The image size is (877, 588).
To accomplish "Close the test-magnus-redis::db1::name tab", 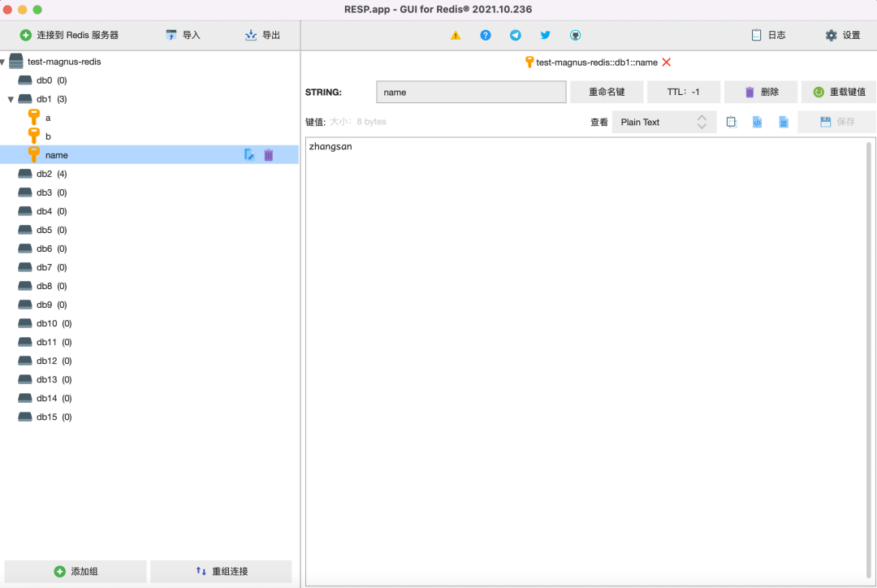I will click(666, 62).
